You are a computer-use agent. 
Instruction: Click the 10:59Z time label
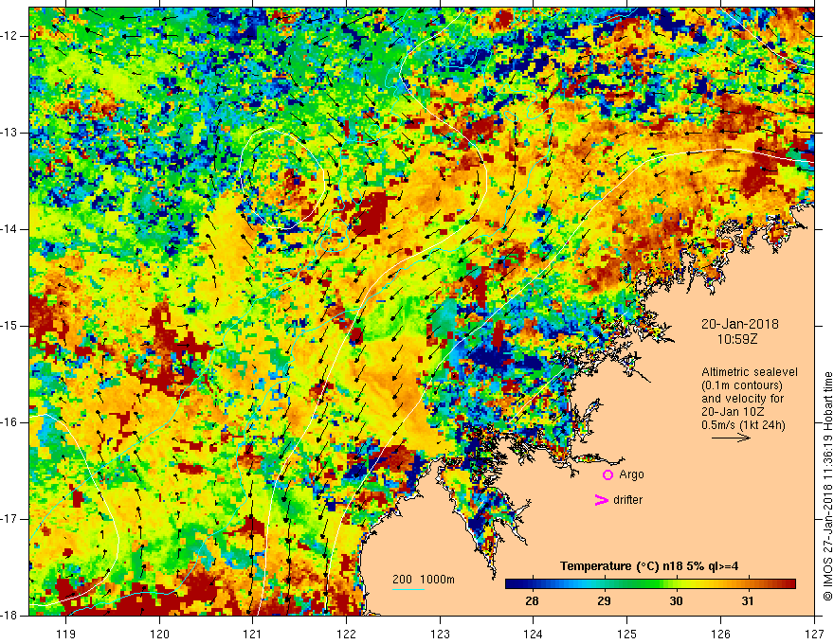(736, 339)
